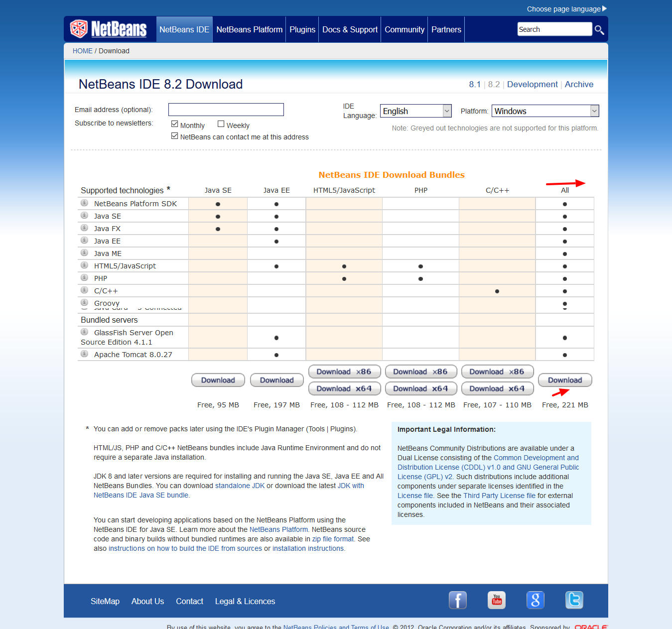The image size is (672, 629).
Task: Click the 'All' column header
Action: coord(565,190)
